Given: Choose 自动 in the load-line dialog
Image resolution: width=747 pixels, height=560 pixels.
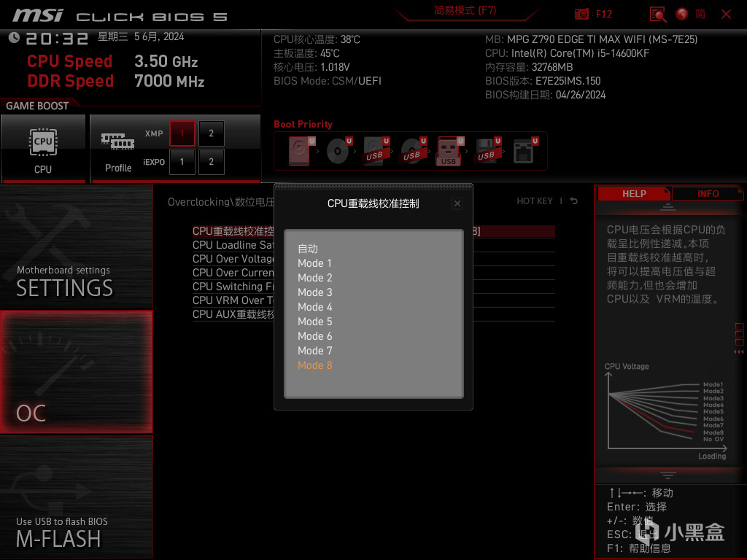Looking at the screenshot, I should pyautogui.click(x=308, y=249).
